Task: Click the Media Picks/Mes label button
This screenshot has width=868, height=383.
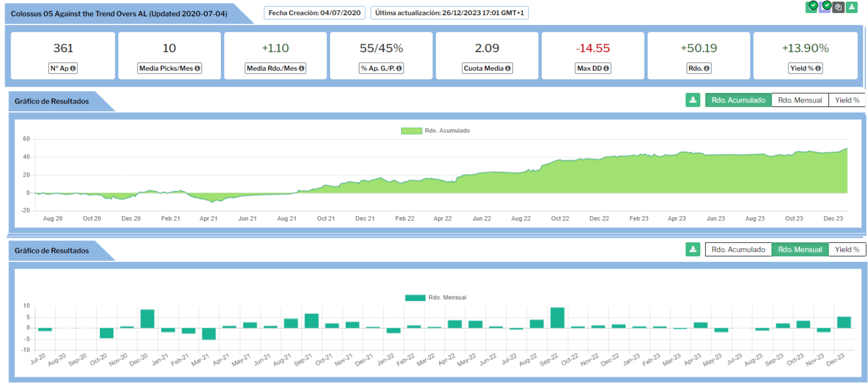Action: (170, 68)
